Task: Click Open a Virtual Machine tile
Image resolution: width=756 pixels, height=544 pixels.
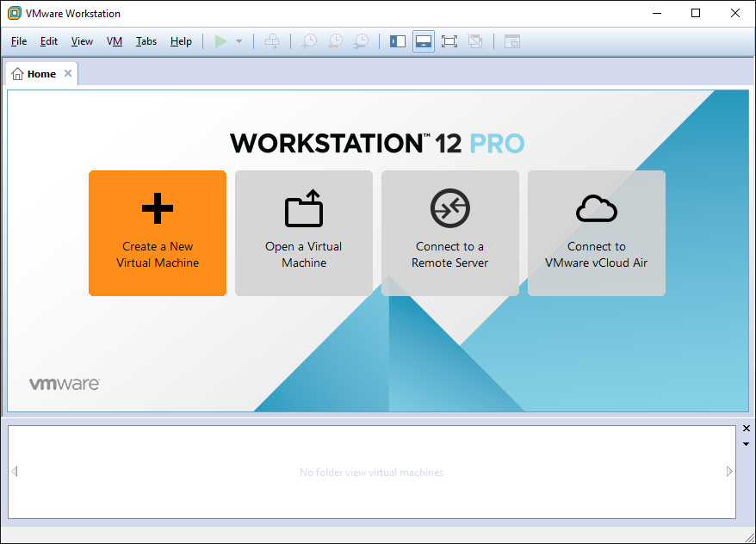Action: 304,233
